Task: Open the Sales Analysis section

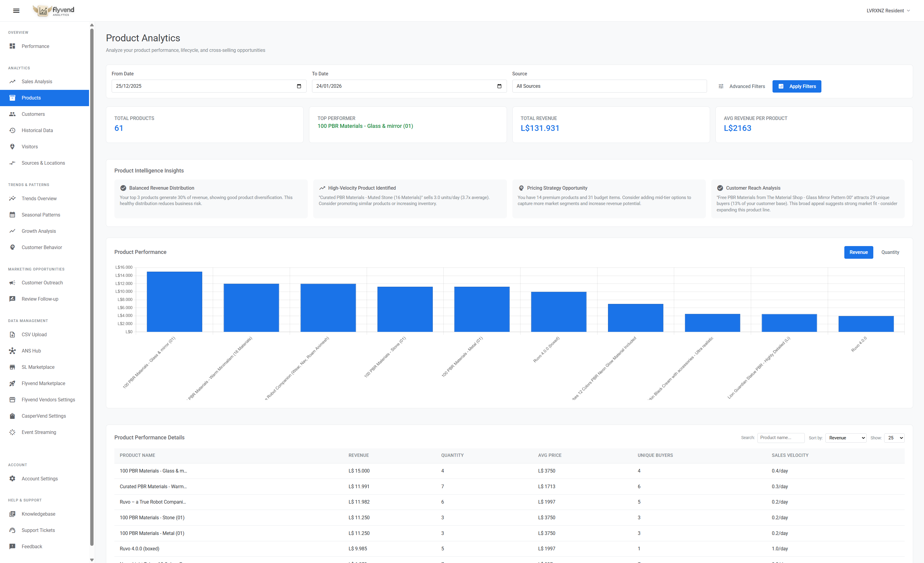Action: pos(37,81)
